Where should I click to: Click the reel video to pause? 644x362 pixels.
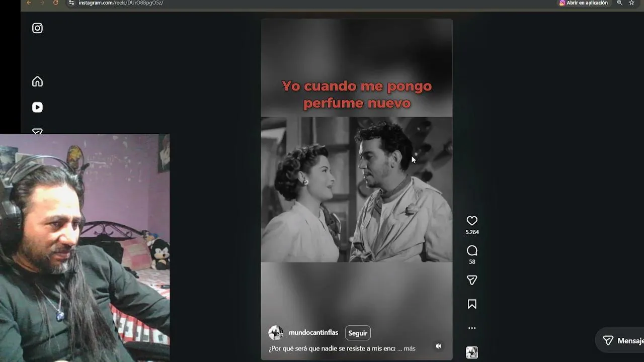click(356, 190)
